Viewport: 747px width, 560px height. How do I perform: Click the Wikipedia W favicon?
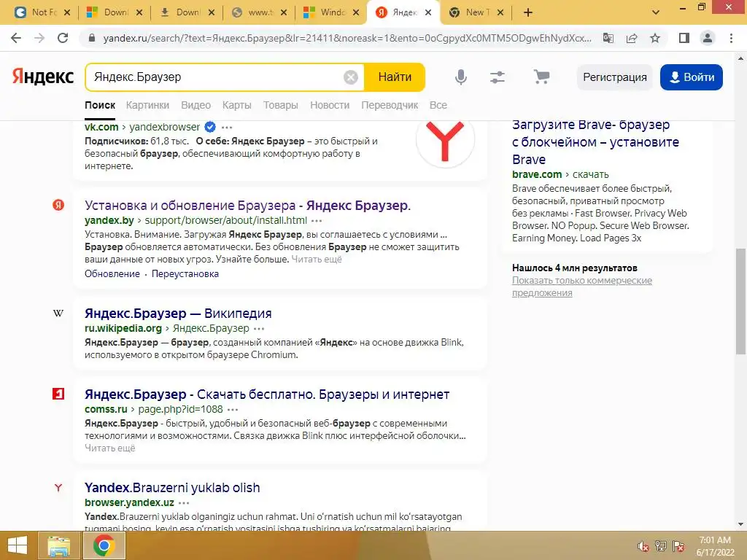(58, 314)
